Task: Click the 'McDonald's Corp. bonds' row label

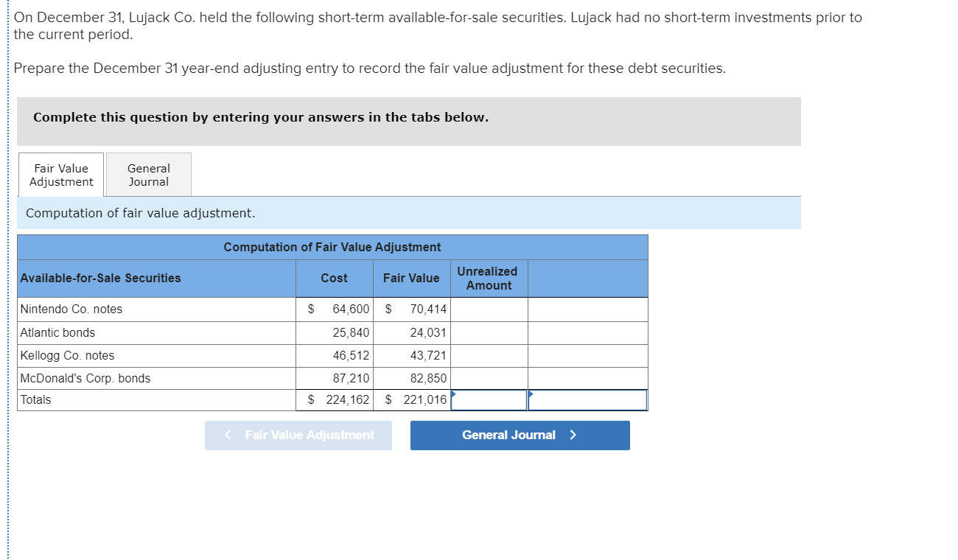Action: pyautogui.click(x=85, y=379)
